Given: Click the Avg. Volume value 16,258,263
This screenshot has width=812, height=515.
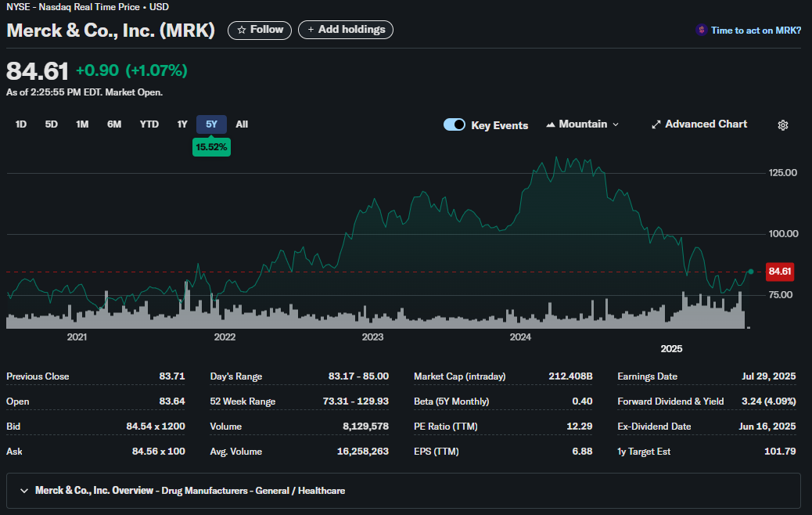Looking at the screenshot, I should (x=362, y=452).
